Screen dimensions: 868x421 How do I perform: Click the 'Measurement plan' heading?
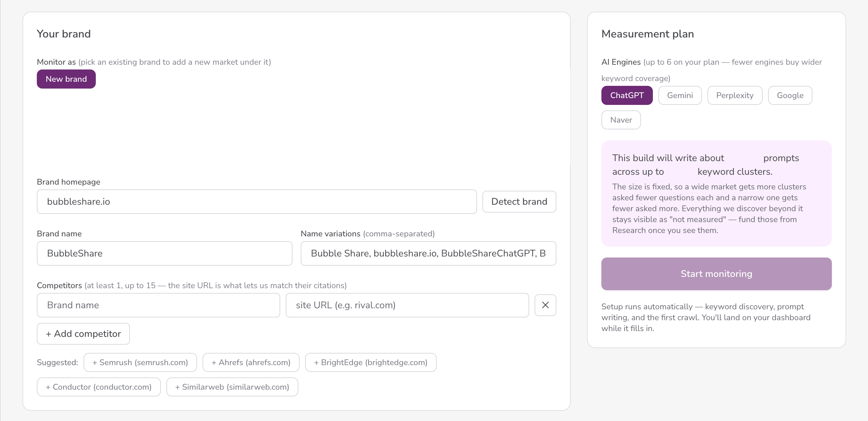(x=647, y=34)
